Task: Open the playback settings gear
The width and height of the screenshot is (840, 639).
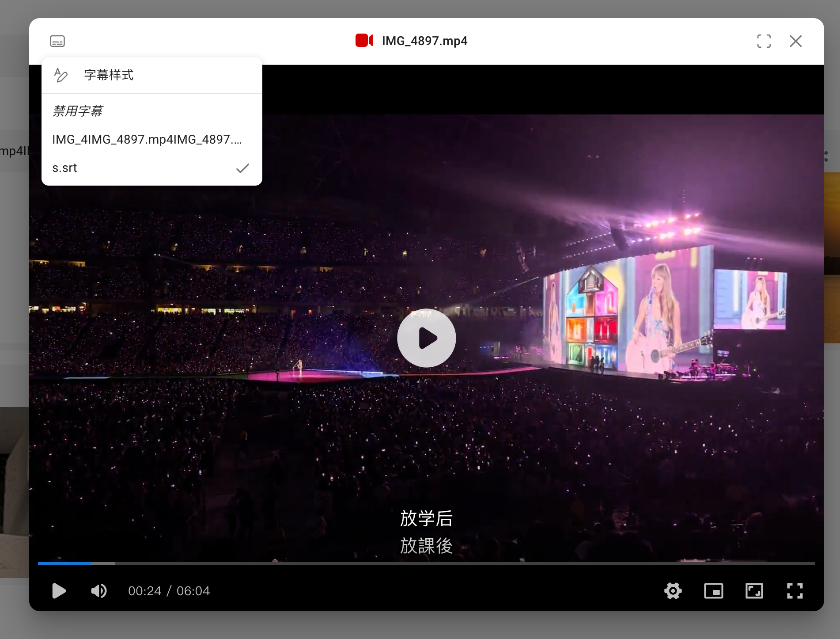Action: 673,591
